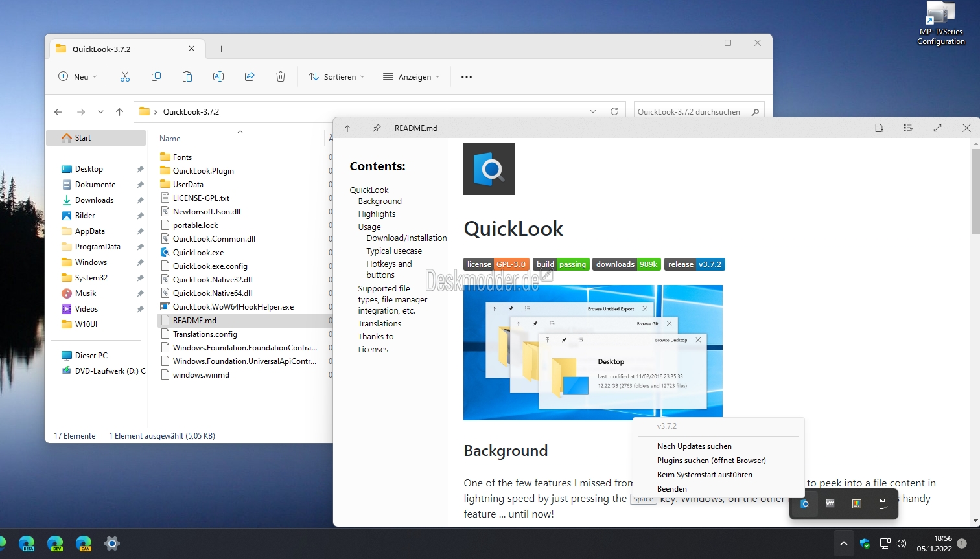
Task: Click the Share icon in Explorer toolbar
Action: click(250, 76)
